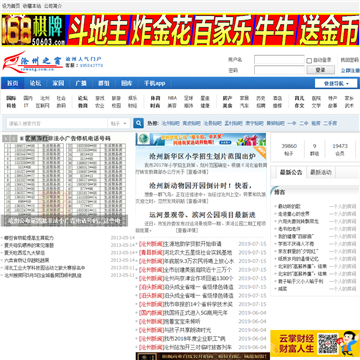Open news item 沧州站加开三对临时旅客列车
This screenshot has height=360, width=360.
point(198,348)
